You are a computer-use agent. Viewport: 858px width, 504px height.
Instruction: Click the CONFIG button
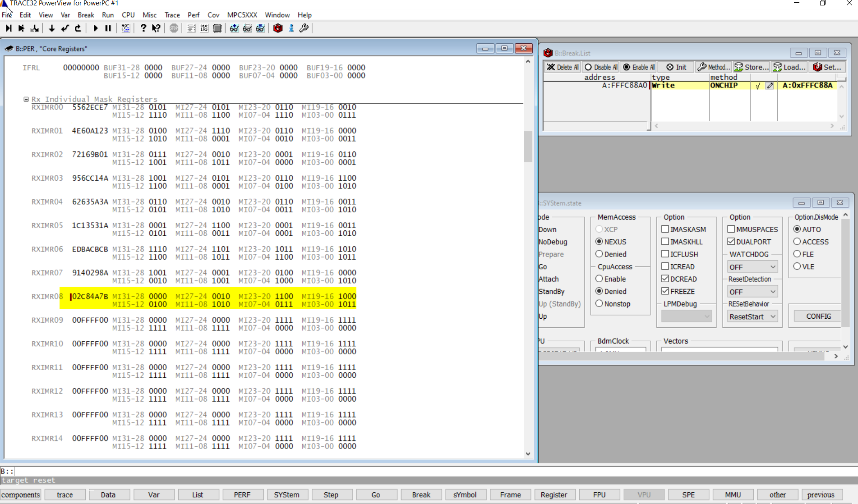(x=816, y=316)
